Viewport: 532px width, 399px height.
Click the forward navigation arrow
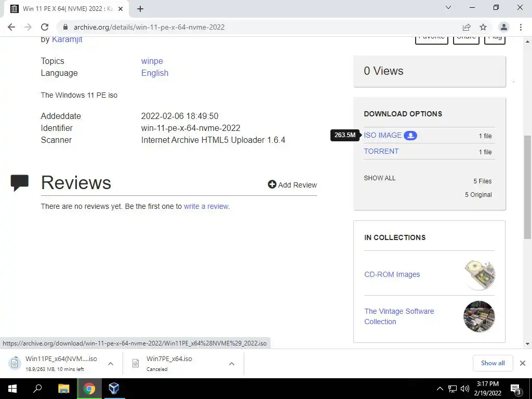click(x=28, y=27)
